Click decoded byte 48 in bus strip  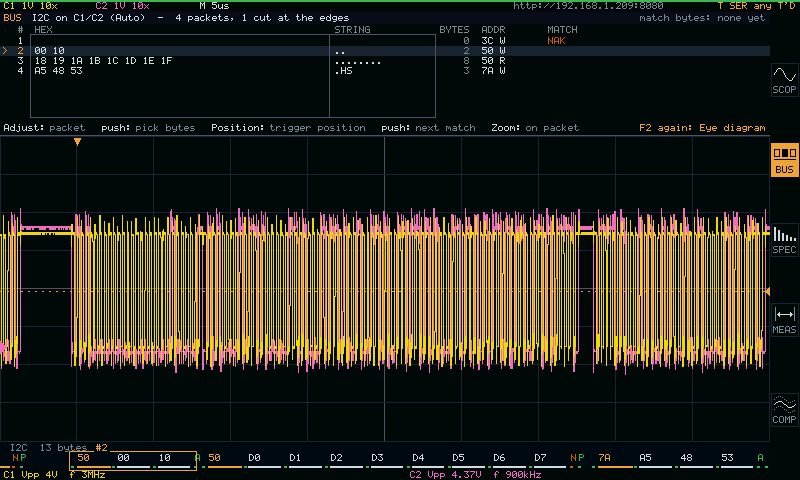coord(686,458)
